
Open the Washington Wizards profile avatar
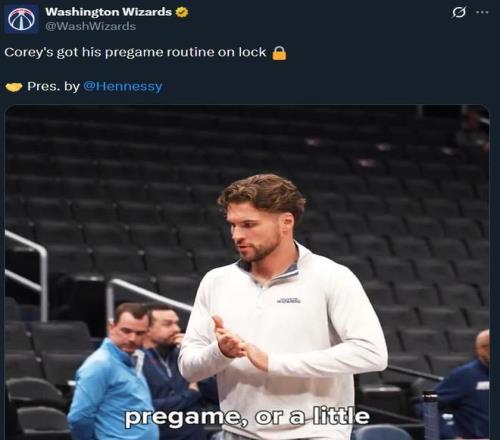21,19
